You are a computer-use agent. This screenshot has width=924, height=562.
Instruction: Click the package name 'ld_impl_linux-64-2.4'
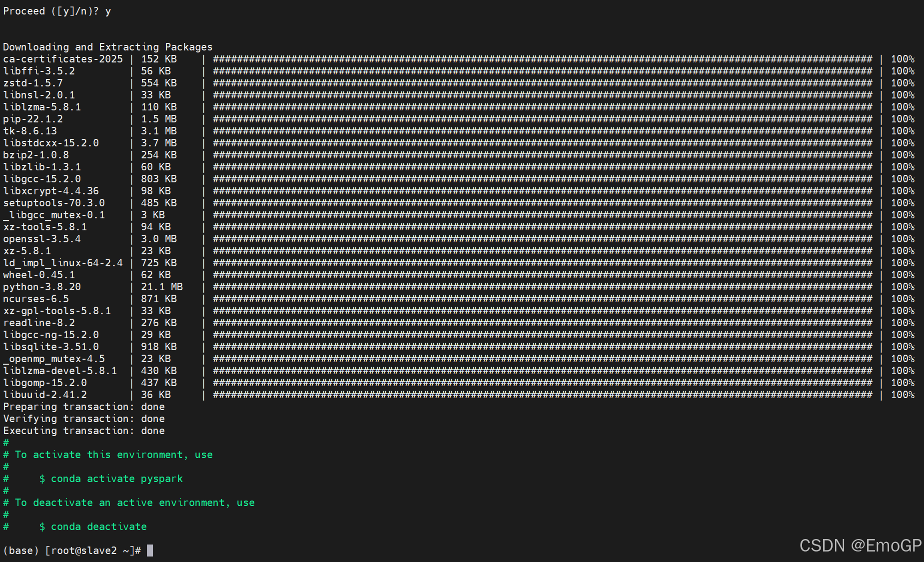[x=63, y=263]
